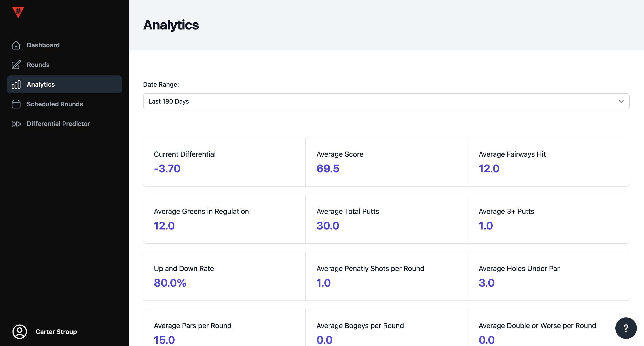
Task: Navigate to Differential Predictor
Action: pyautogui.click(x=58, y=124)
